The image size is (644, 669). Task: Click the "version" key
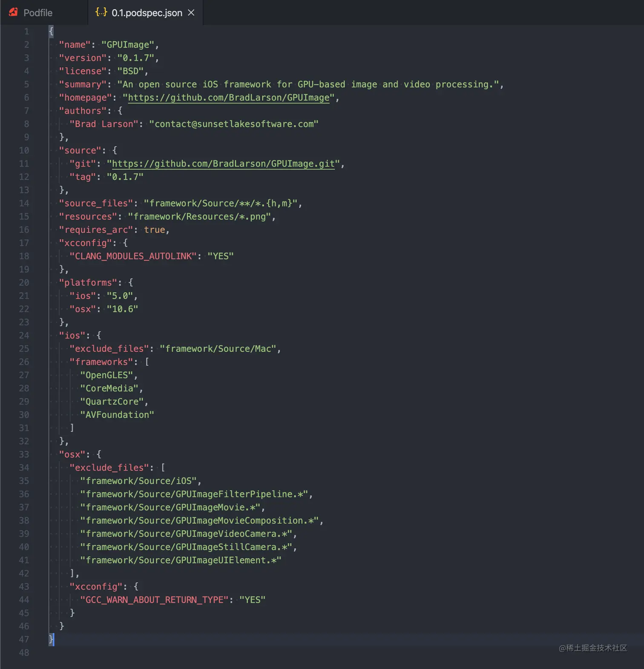tap(83, 58)
